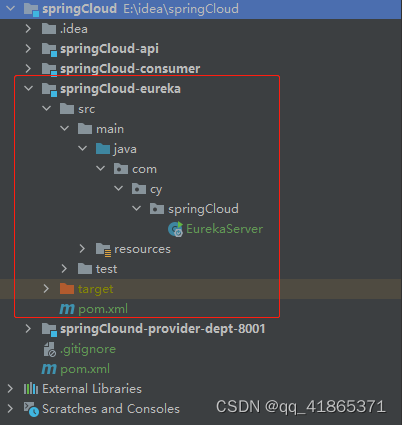
Task: Expand the springCloud-consumer module arrow
Action: pyautogui.click(x=29, y=69)
